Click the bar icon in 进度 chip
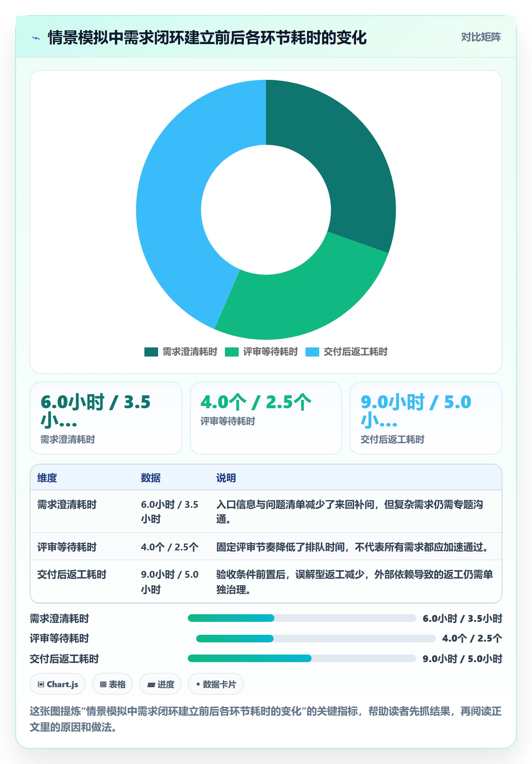This screenshot has height=764, width=532. point(151,685)
